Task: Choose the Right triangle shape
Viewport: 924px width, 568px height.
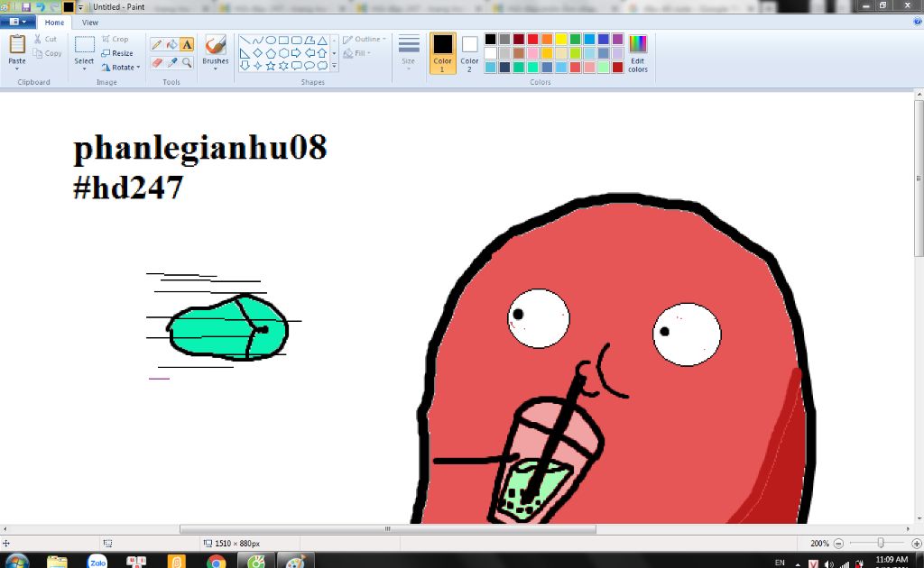Action: (245, 53)
